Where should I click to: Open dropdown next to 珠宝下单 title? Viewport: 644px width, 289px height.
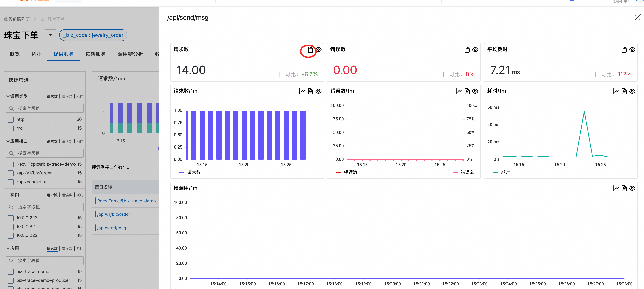[50, 35]
